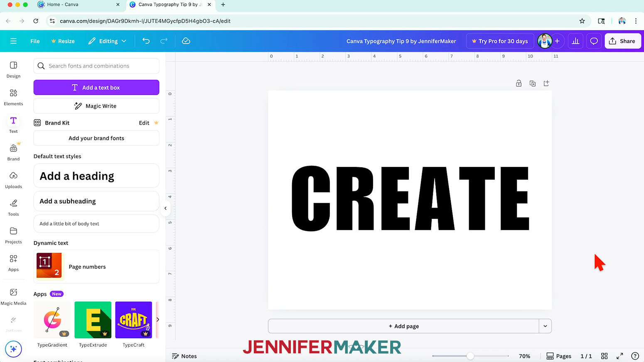Open the Brand panel
This screenshot has width=644, height=362.
coord(13,152)
